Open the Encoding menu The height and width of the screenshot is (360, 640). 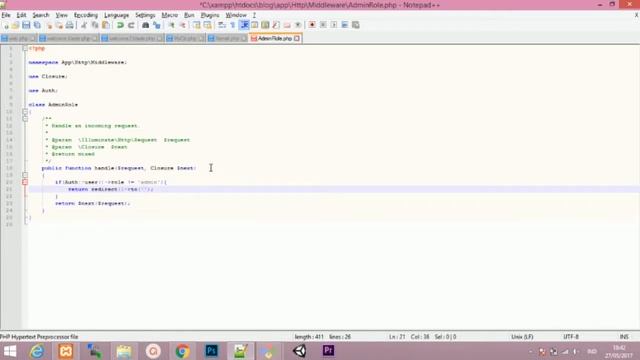pos(86,15)
